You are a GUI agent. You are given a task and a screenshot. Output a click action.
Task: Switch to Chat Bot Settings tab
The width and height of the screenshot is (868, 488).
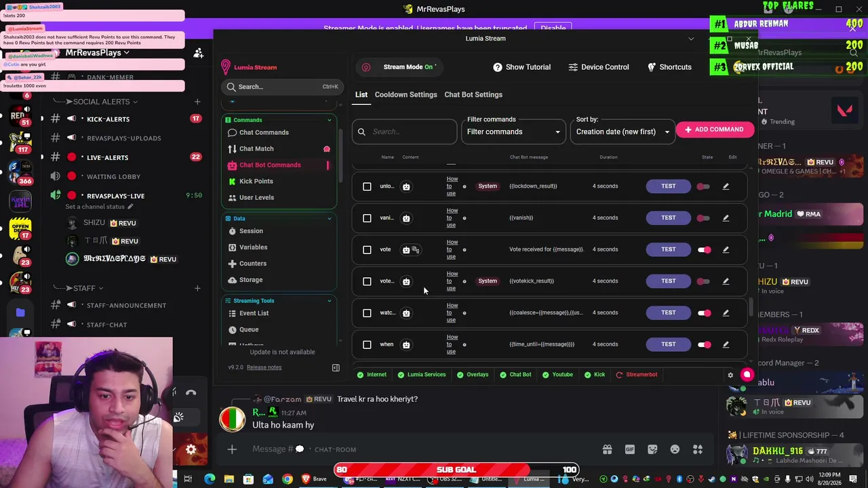[x=473, y=94]
